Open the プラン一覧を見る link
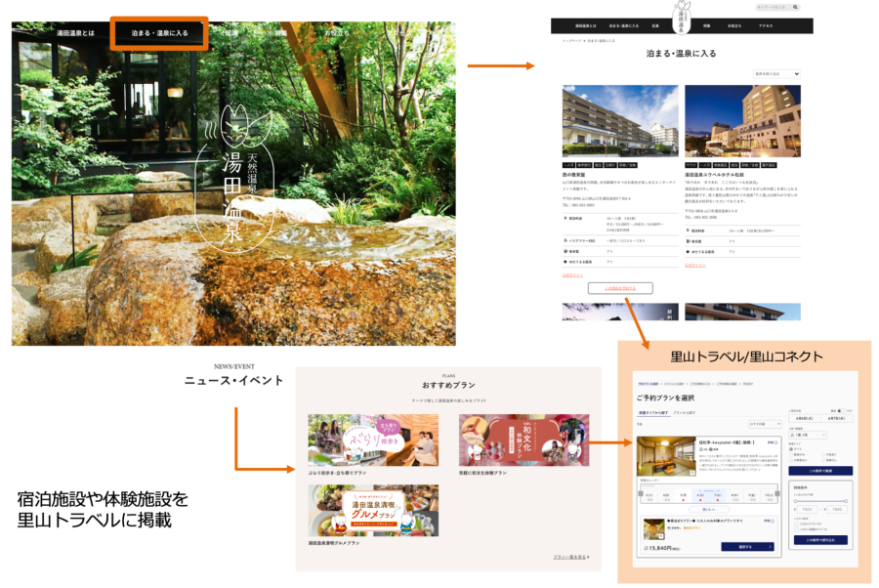 (570, 557)
